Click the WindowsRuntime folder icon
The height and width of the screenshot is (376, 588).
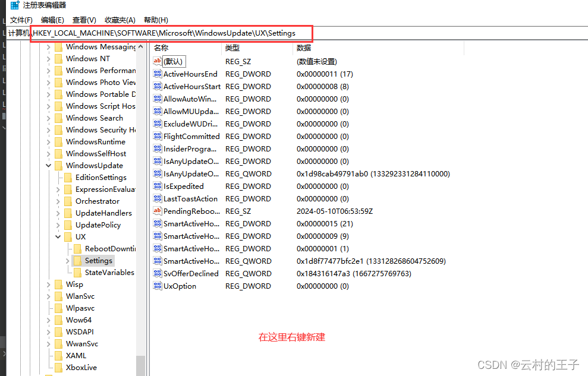[58, 142]
